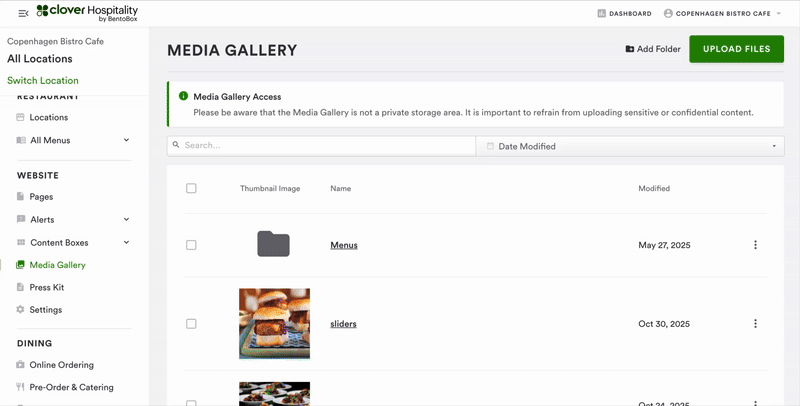Click the Settings gear icon in sidebar
The width and height of the screenshot is (800, 406).
[21, 310]
